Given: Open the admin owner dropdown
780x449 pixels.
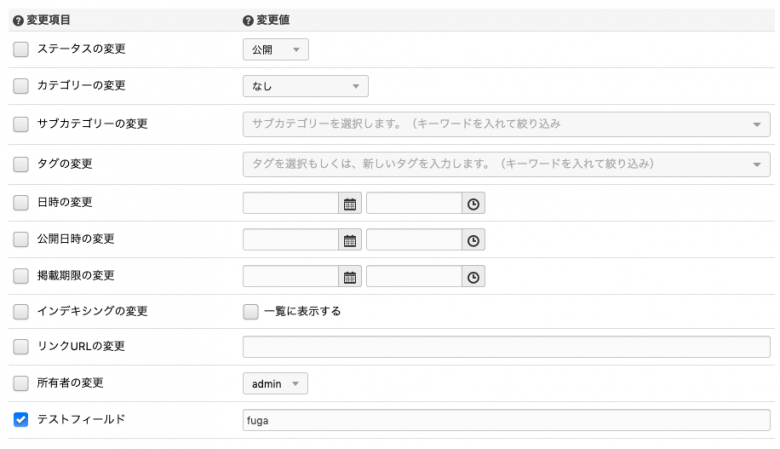Looking at the screenshot, I should [x=275, y=383].
